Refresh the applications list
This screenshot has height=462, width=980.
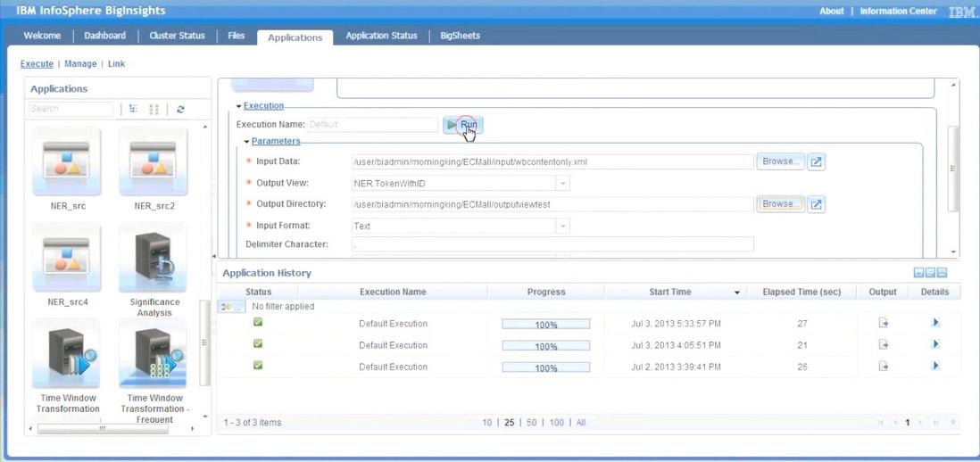click(x=180, y=109)
